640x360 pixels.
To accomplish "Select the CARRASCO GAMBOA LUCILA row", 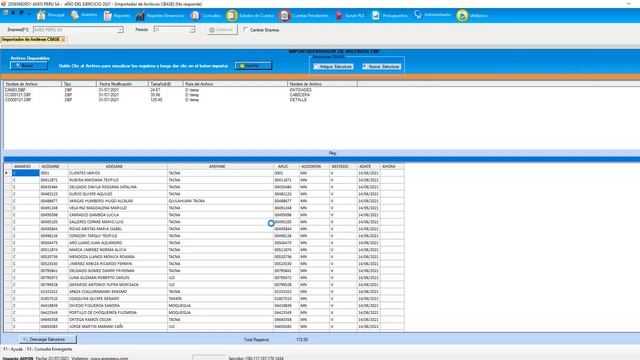I will (204, 215).
